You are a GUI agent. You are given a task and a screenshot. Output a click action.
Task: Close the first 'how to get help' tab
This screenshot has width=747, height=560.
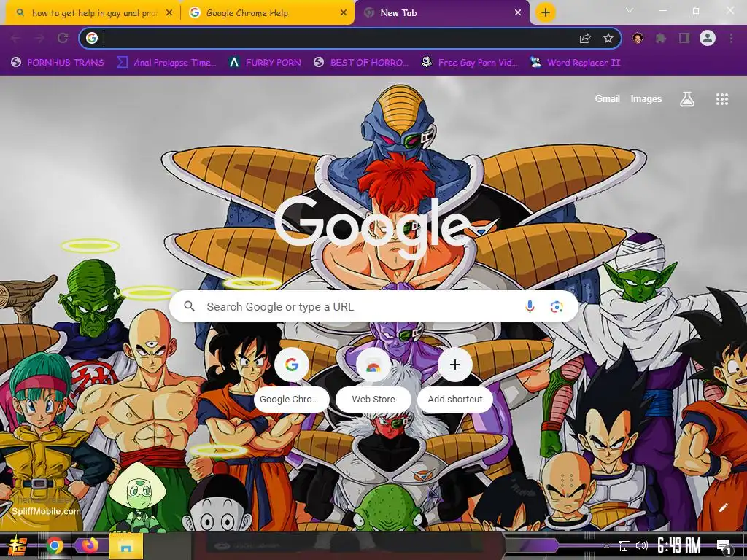(169, 13)
